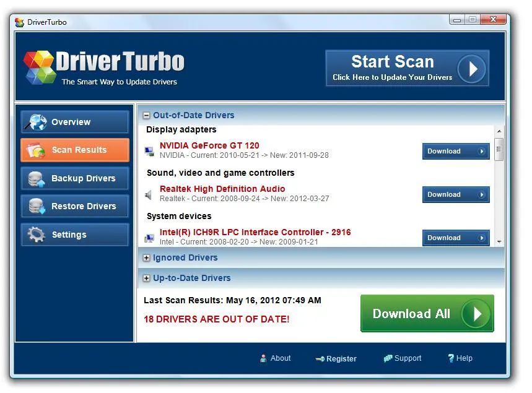
Task: Click the driver list scrollbar down arrow
Action: point(500,240)
